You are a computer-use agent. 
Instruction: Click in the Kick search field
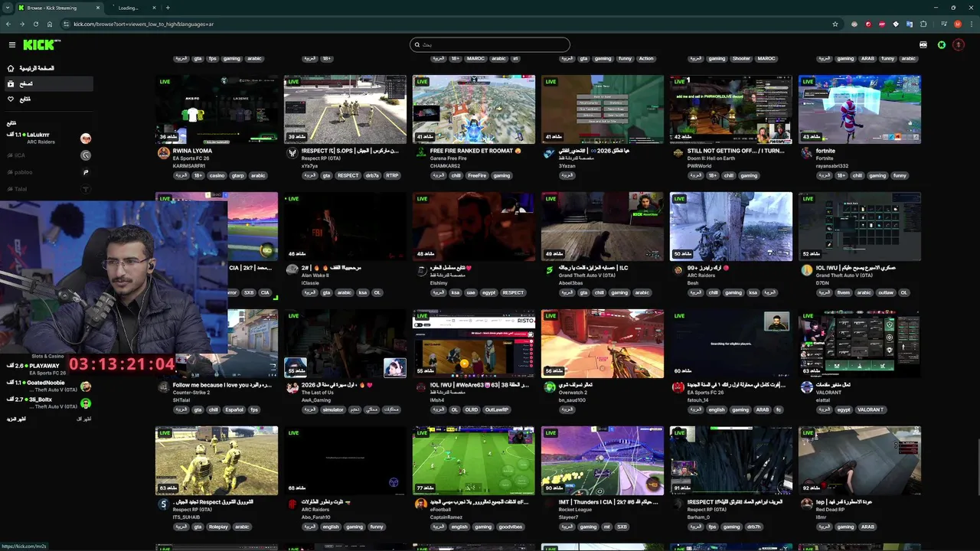(x=490, y=44)
